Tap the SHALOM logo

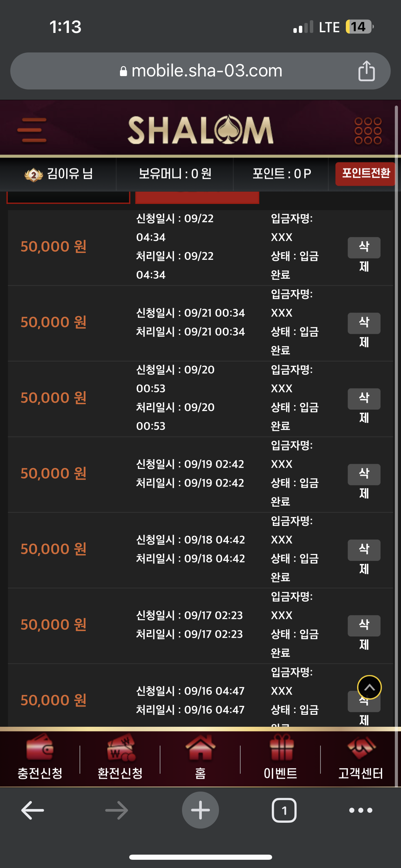[x=200, y=130]
